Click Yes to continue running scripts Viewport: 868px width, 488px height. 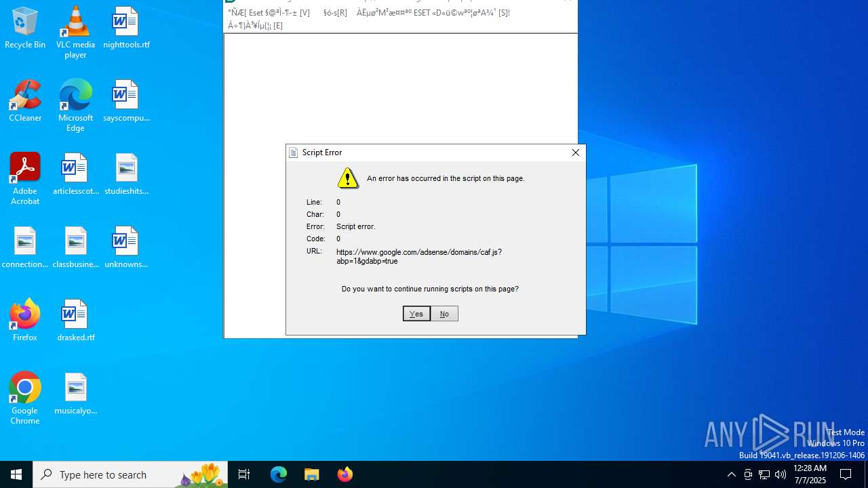click(x=416, y=313)
